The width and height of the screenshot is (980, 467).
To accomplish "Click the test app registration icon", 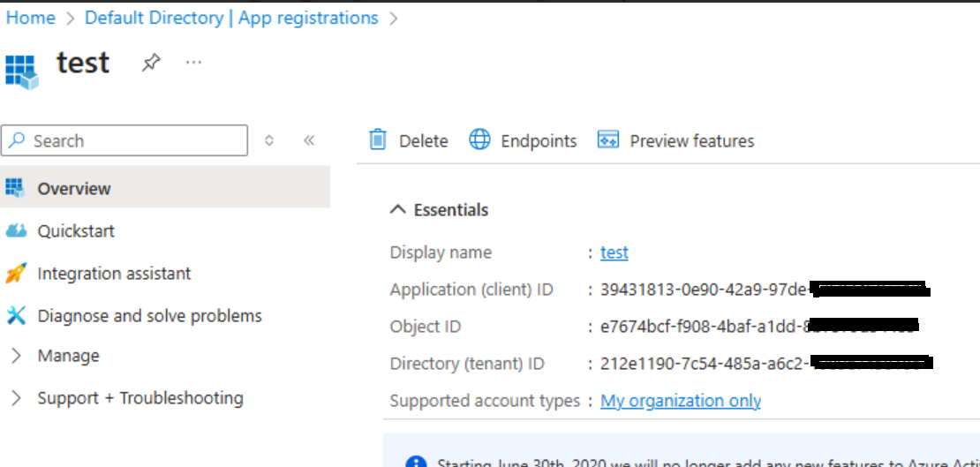I will pos(22,72).
